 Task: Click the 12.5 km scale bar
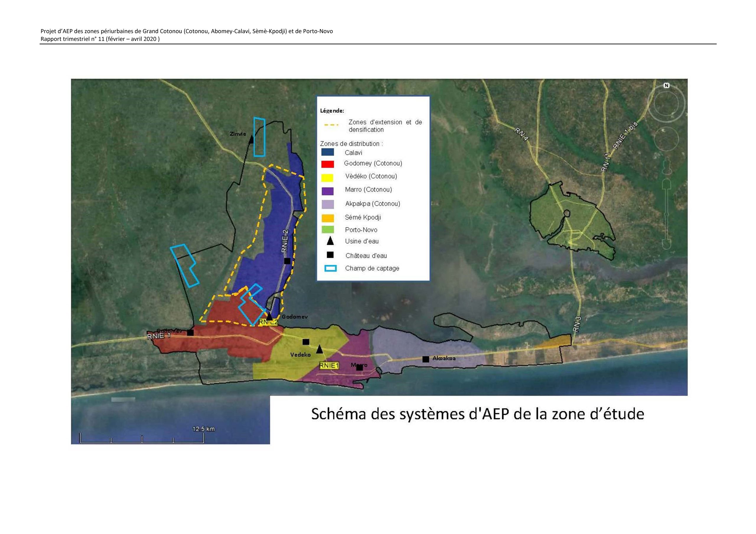click(141, 439)
